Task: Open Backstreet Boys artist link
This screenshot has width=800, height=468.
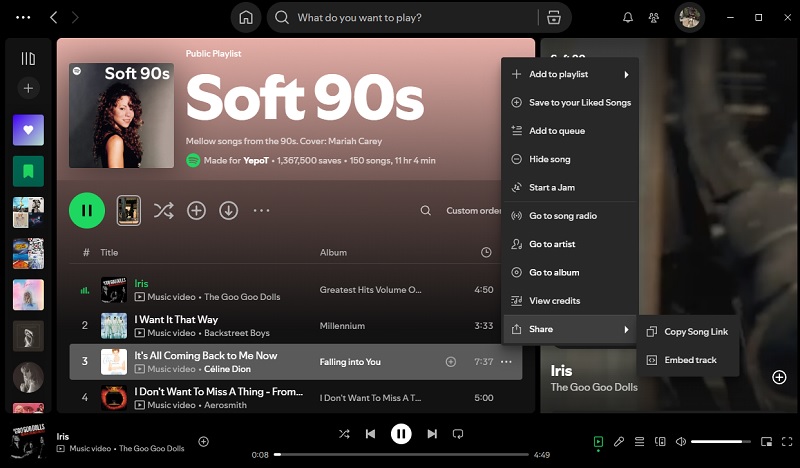Action: pyautogui.click(x=237, y=333)
